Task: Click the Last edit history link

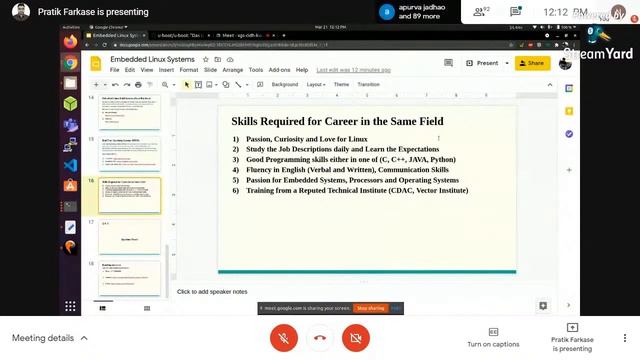Action: pyautogui.click(x=353, y=70)
